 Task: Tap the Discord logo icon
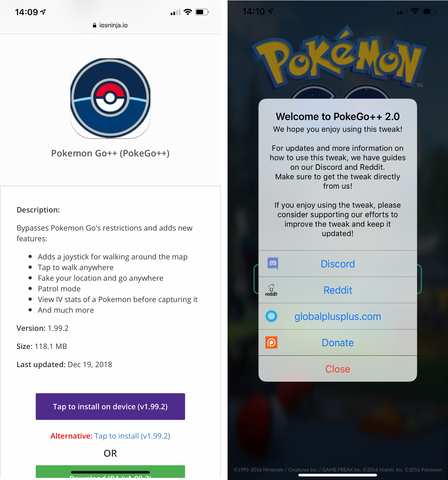pos(273,263)
